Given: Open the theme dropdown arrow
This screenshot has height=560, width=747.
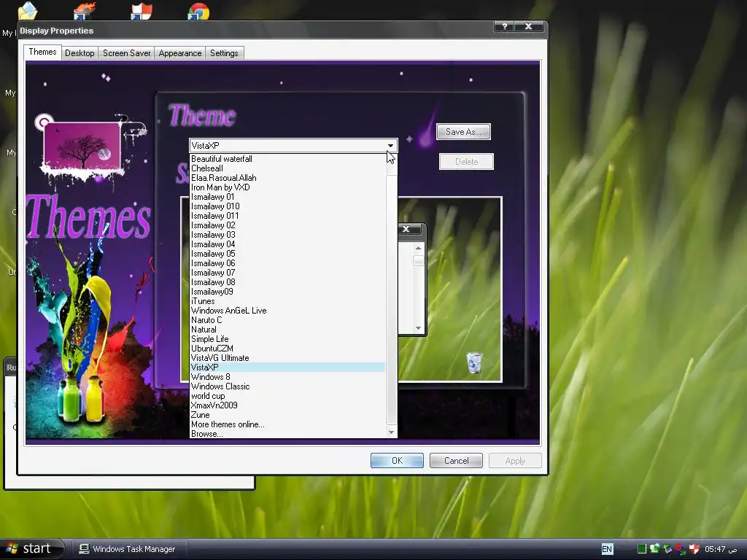Looking at the screenshot, I should click(x=390, y=146).
